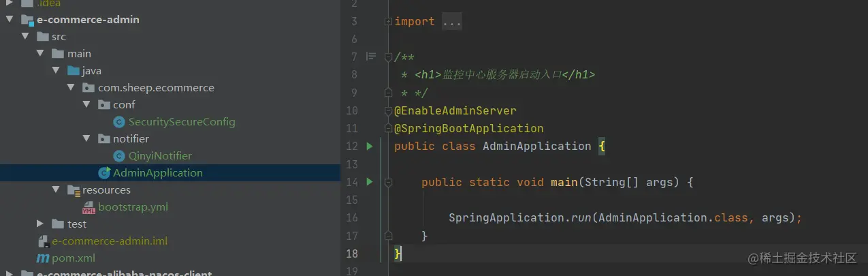Screen dimensions: 868x276
Task: Click the @EnableAdminServer annotation
Action: (x=455, y=110)
